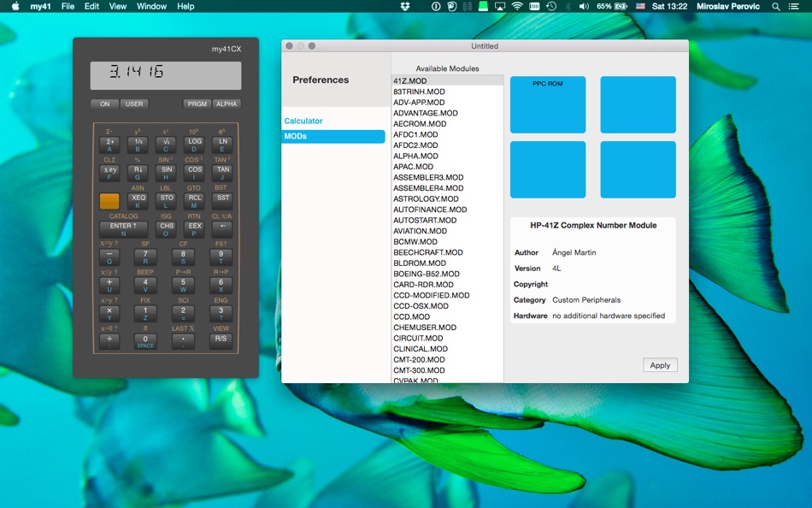The height and width of the screenshot is (508, 812).
Task: Click the Apply button
Action: click(660, 365)
